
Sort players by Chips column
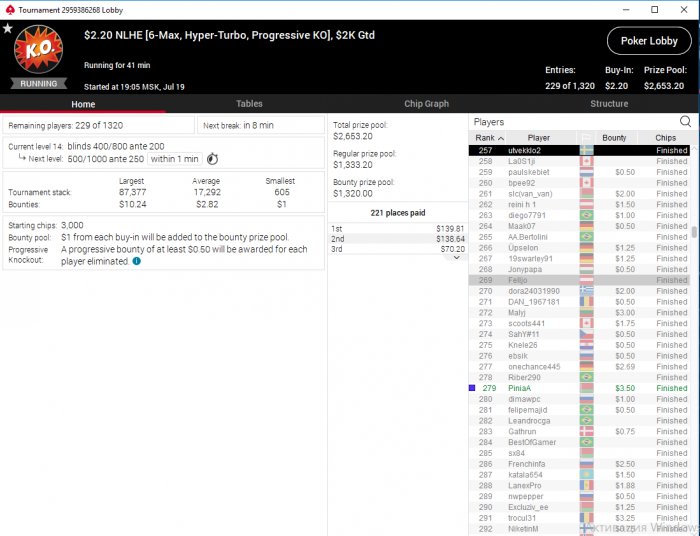pyautogui.click(x=665, y=138)
